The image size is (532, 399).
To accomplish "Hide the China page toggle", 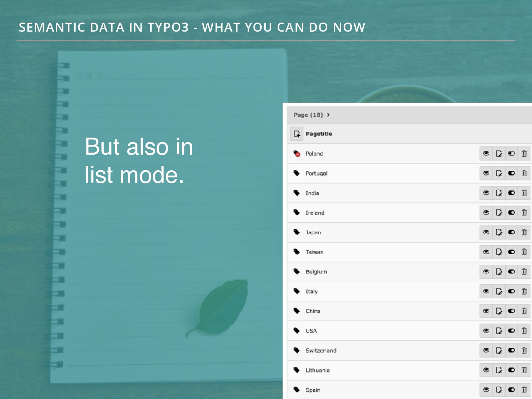I will tap(511, 311).
